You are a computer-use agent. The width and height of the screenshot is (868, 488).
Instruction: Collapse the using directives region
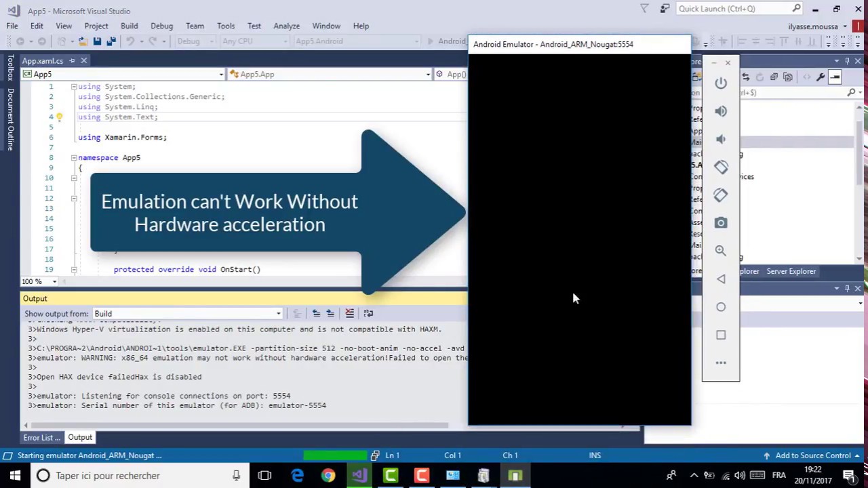click(x=74, y=87)
